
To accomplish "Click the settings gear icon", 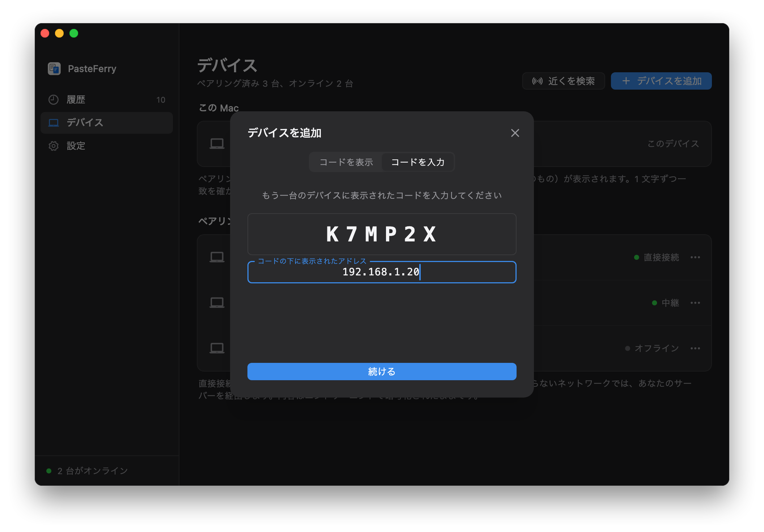I will tap(54, 146).
